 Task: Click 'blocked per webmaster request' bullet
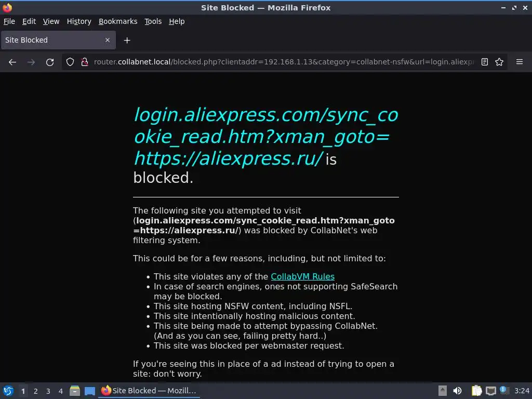point(249,345)
